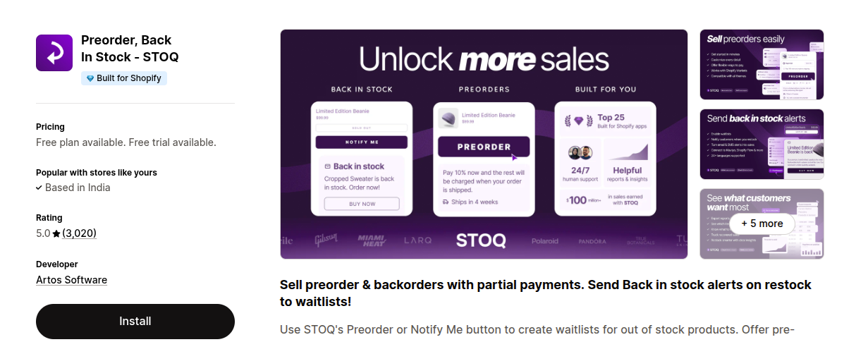Click the Limited Edition Beanie product image

click(x=448, y=118)
